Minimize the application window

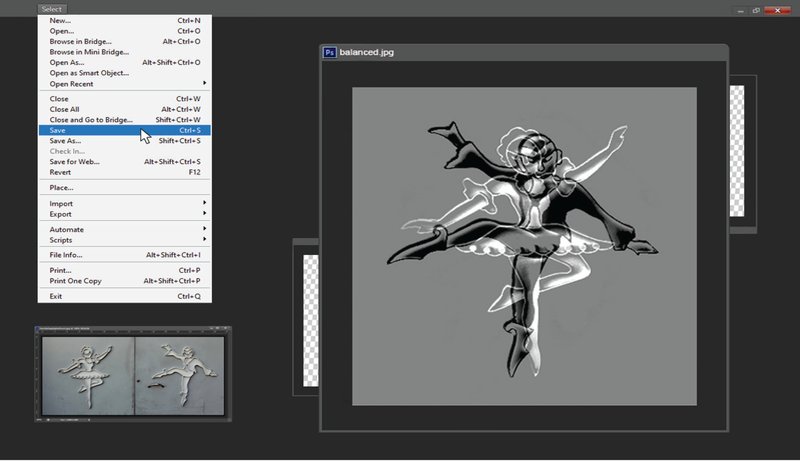[740, 11]
